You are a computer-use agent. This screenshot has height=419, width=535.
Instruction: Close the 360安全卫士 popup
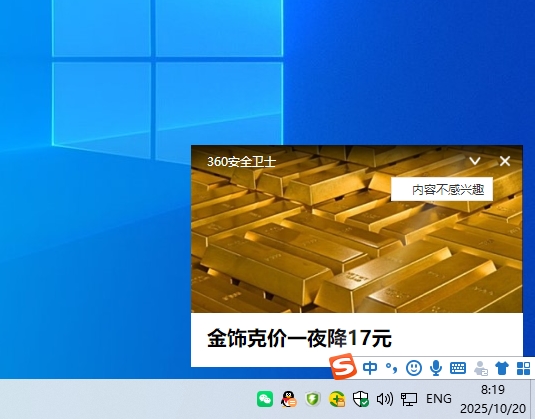coord(505,161)
